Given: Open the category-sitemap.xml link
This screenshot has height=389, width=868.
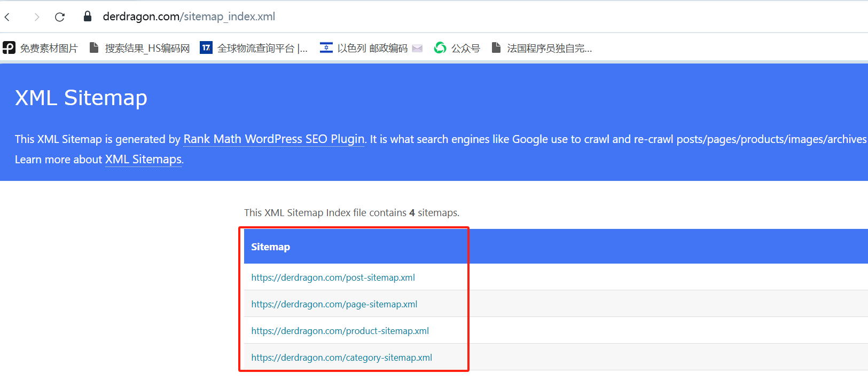Looking at the screenshot, I should (x=341, y=358).
